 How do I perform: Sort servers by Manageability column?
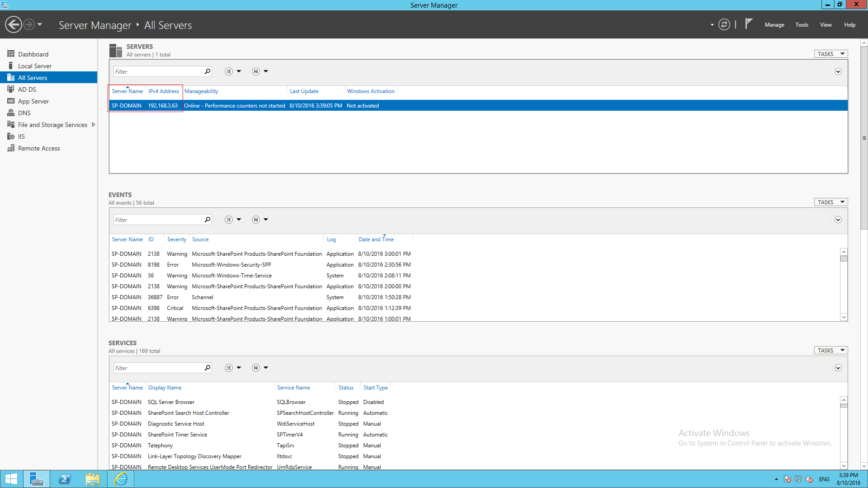coord(201,91)
